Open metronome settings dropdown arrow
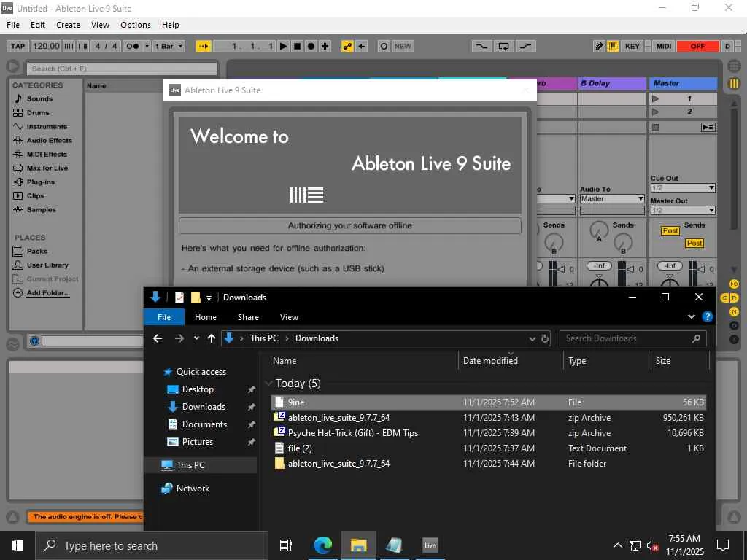This screenshot has height=560, width=747. (147, 46)
